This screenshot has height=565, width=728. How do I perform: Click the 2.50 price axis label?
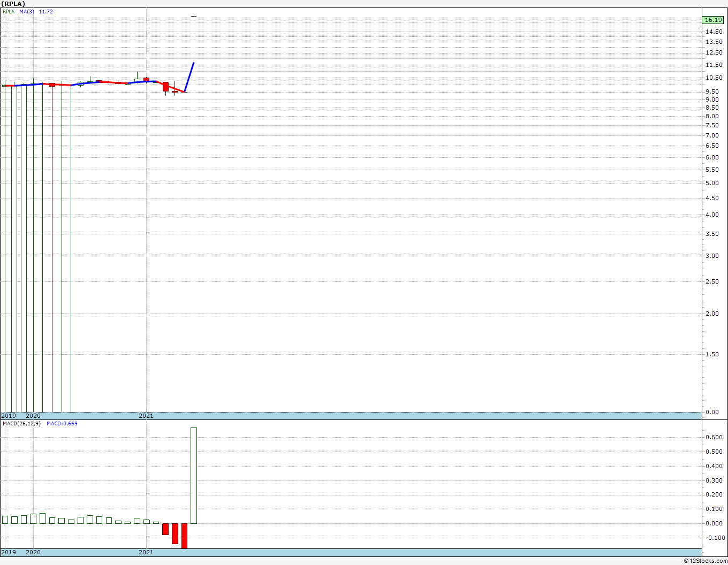coord(712,281)
